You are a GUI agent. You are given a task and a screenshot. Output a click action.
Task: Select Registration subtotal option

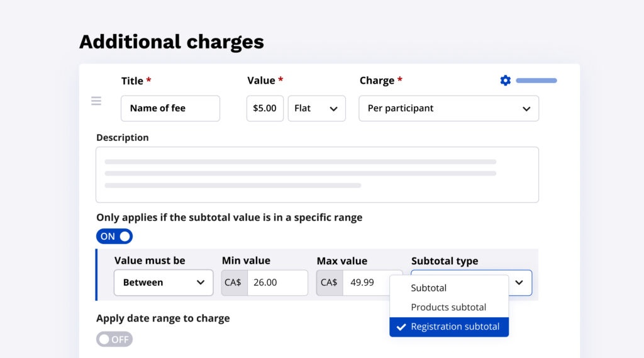[x=455, y=327]
